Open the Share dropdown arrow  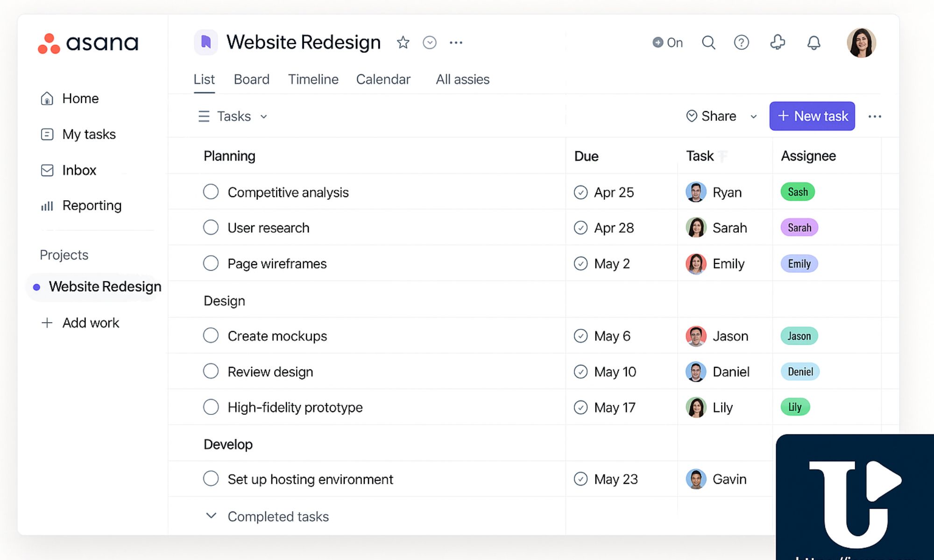click(753, 117)
